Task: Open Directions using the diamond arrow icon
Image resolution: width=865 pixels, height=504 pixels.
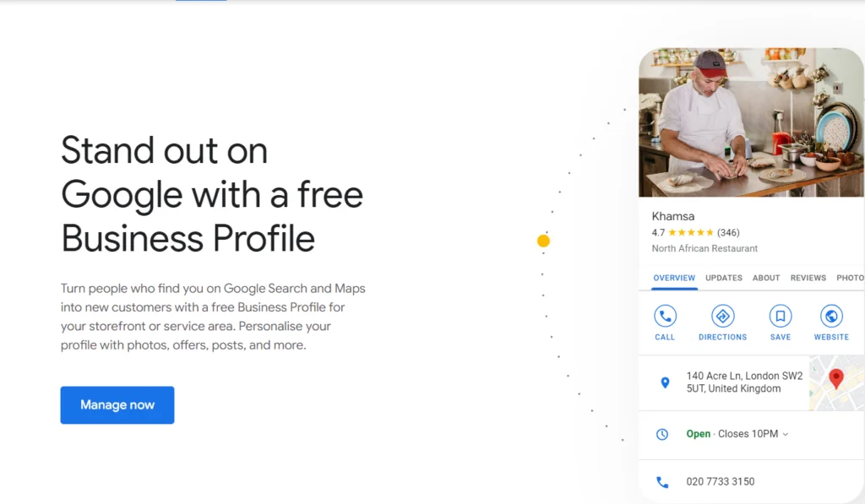Action: pyautogui.click(x=723, y=317)
